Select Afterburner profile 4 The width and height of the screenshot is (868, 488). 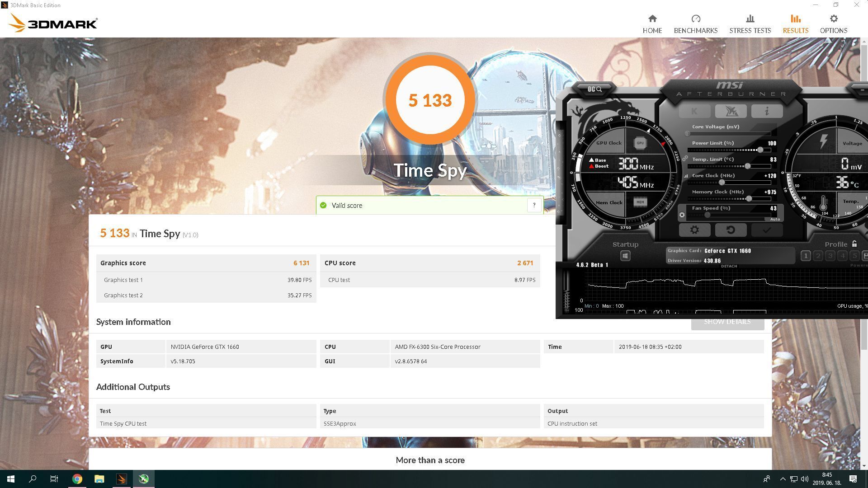tap(842, 256)
